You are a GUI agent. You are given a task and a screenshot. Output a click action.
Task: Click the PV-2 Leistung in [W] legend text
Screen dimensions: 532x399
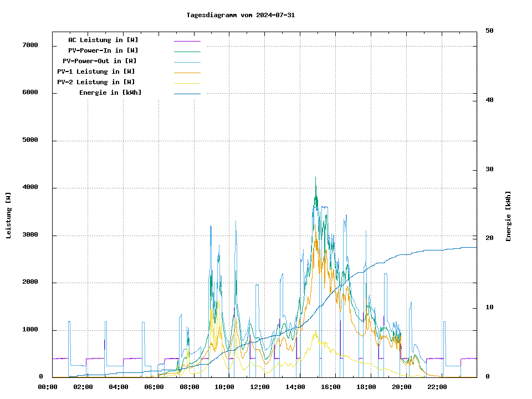pyautogui.click(x=96, y=82)
